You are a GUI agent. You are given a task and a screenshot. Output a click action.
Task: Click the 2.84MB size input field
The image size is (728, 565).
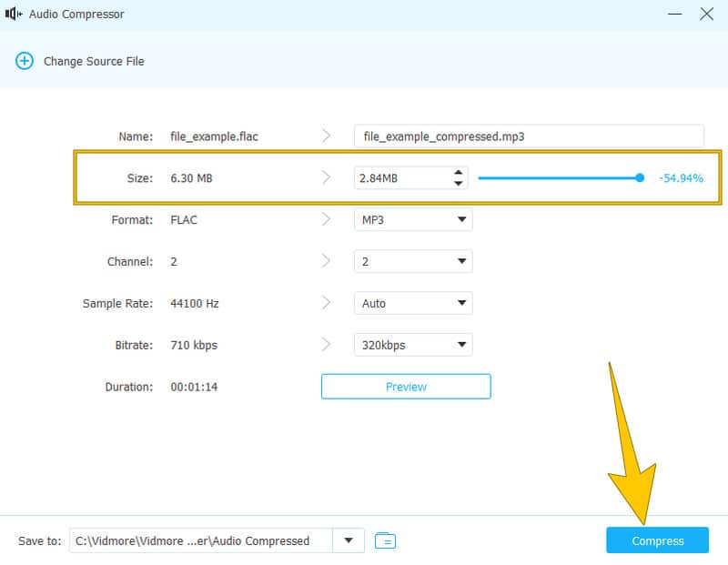click(400, 178)
